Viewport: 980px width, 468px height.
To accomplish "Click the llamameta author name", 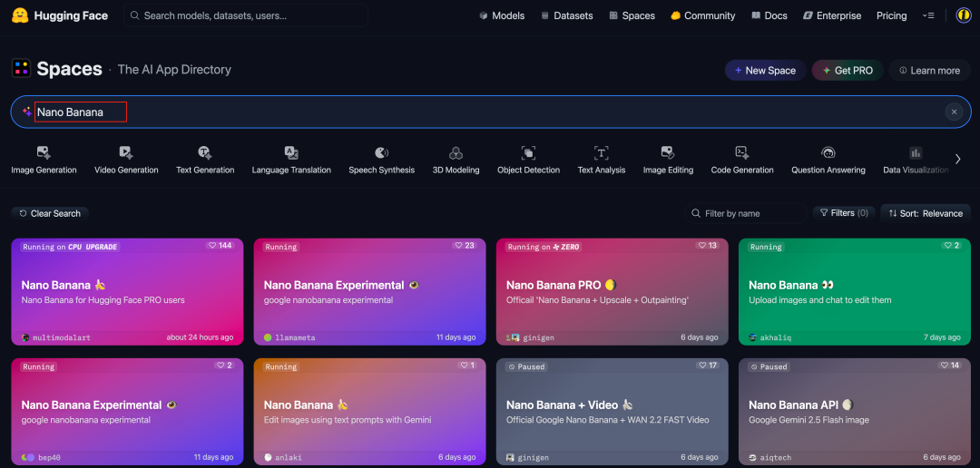I will click(x=295, y=337).
